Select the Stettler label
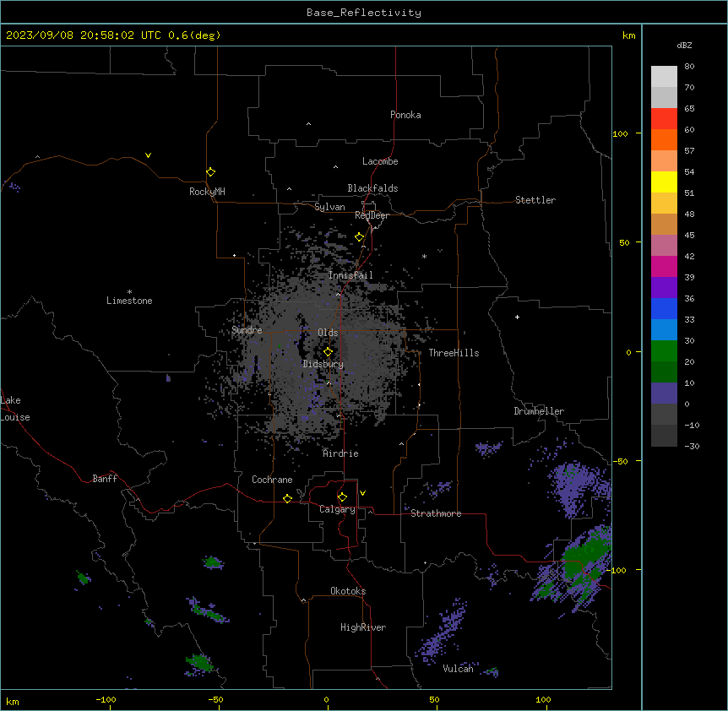Viewport: 728px width, 711px height. (535, 200)
